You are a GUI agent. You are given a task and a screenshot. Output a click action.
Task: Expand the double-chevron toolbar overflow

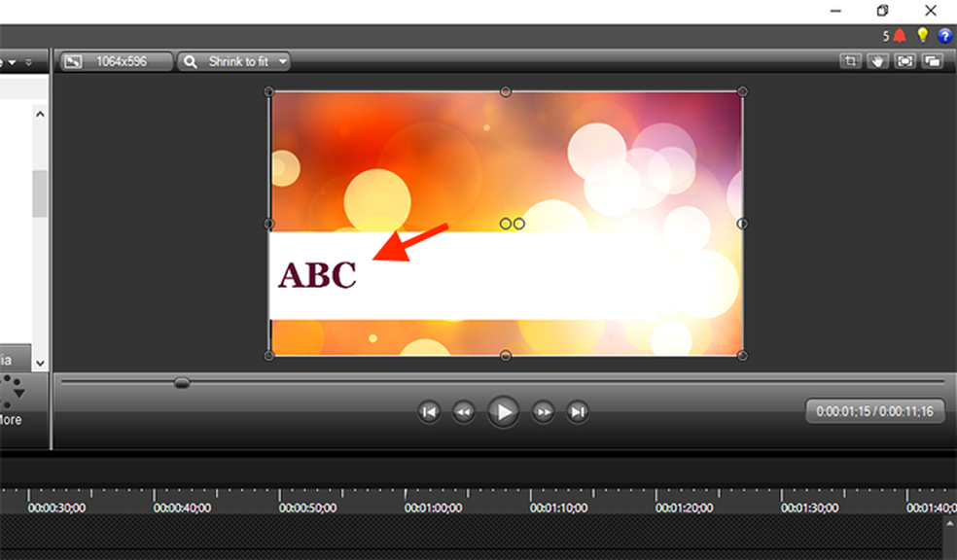28,62
